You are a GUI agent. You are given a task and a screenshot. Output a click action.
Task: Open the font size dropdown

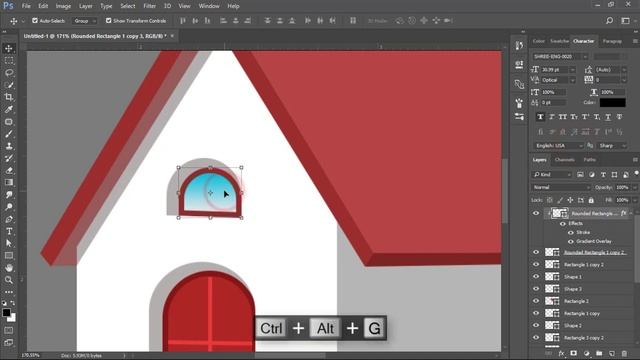click(572, 70)
